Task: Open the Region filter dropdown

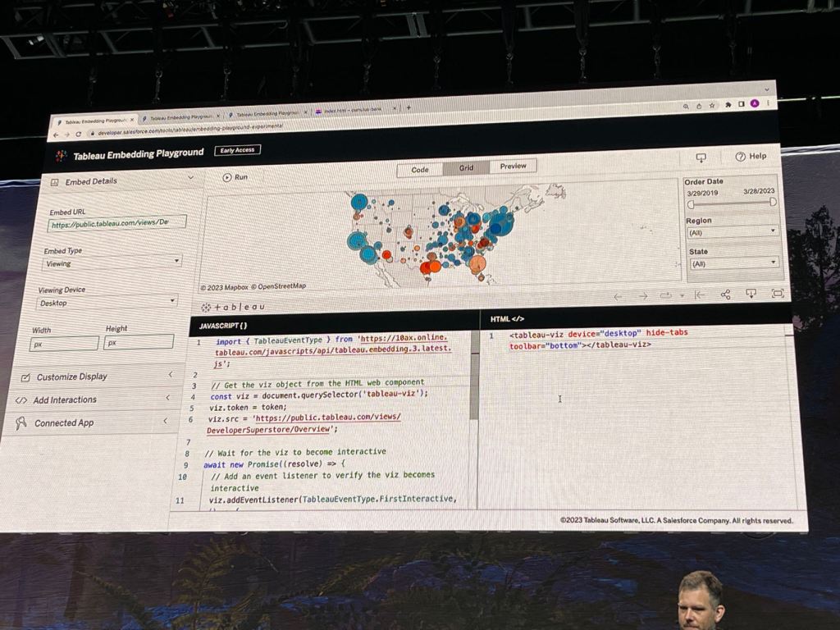Action: [x=732, y=233]
